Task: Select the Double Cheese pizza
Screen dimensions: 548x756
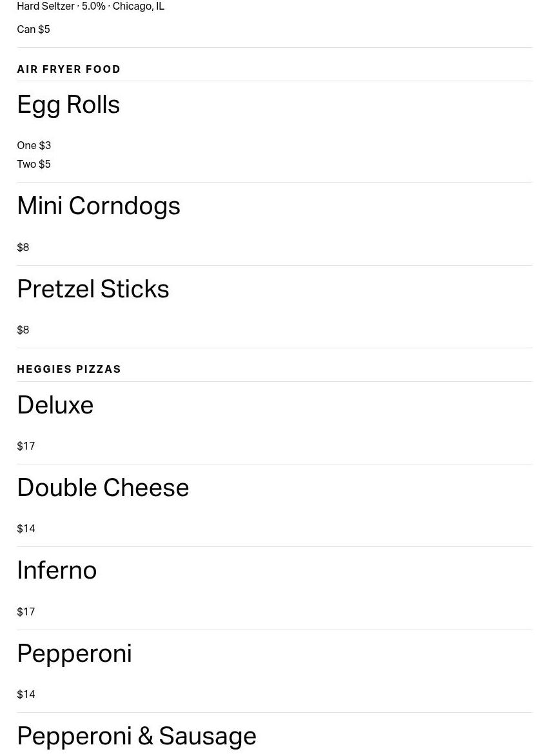Action: click(103, 488)
